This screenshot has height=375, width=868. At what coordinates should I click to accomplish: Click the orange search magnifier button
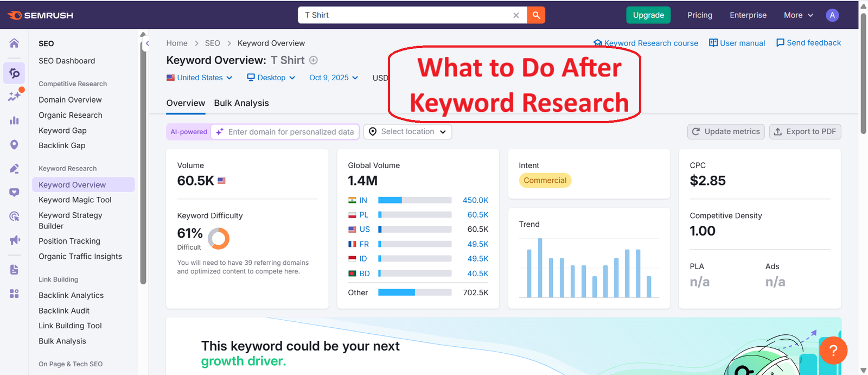coord(536,15)
